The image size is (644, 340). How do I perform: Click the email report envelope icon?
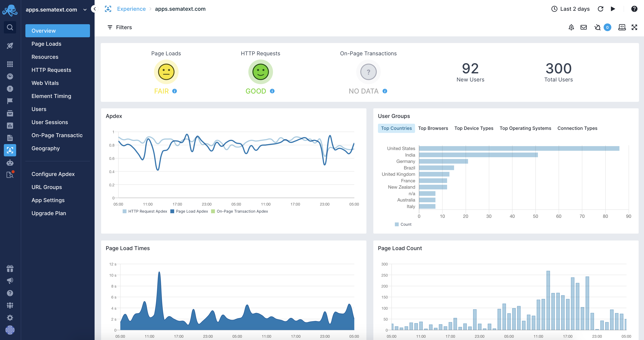(x=583, y=27)
